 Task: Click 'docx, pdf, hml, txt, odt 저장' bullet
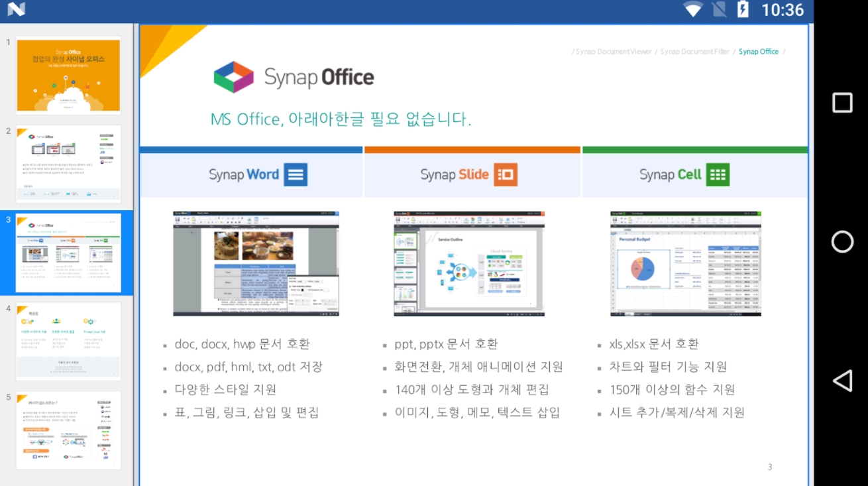pyautogui.click(x=248, y=367)
